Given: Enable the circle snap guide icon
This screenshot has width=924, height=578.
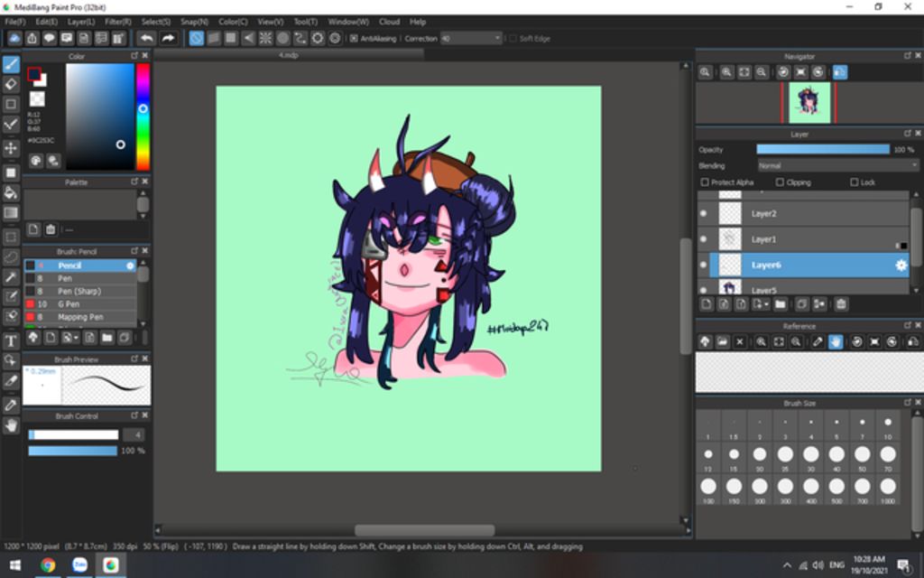Looking at the screenshot, I should tap(282, 38).
